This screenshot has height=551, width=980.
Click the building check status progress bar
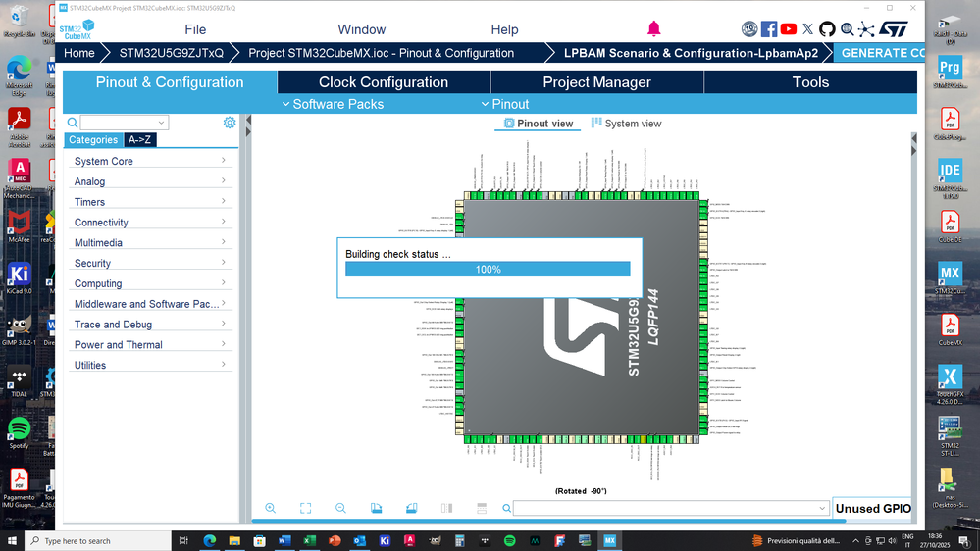pos(488,270)
